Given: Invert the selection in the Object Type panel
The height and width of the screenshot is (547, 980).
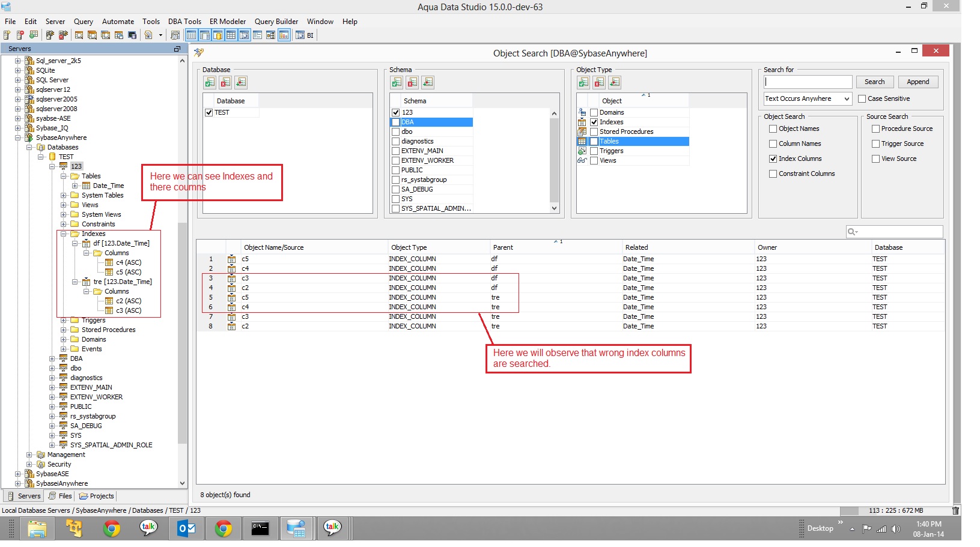Looking at the screenshot, I should click(x=615, y=82).
